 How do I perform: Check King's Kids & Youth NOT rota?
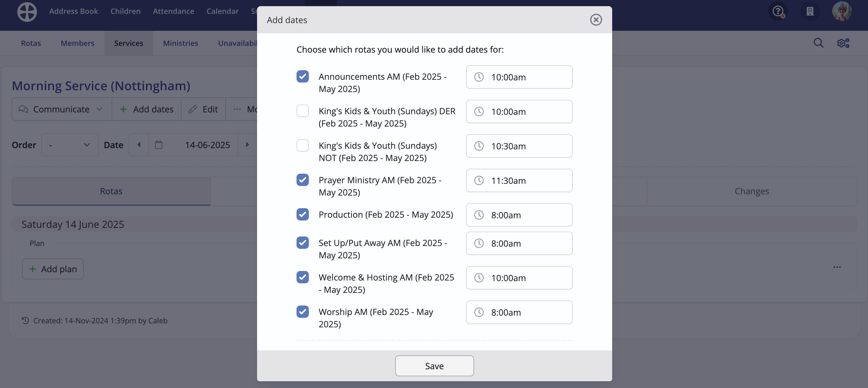pyautogui.click(x=303, y=145)
